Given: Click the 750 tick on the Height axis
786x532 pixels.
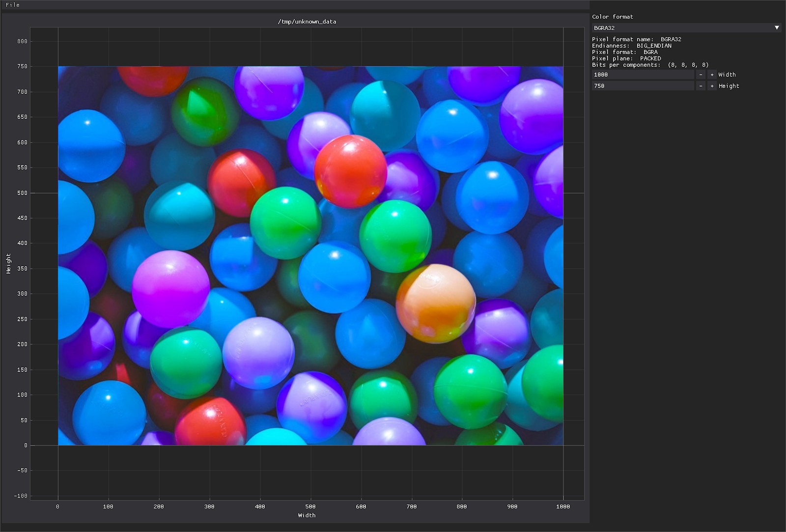Looking at the screenshot, I should click(22, 66).
